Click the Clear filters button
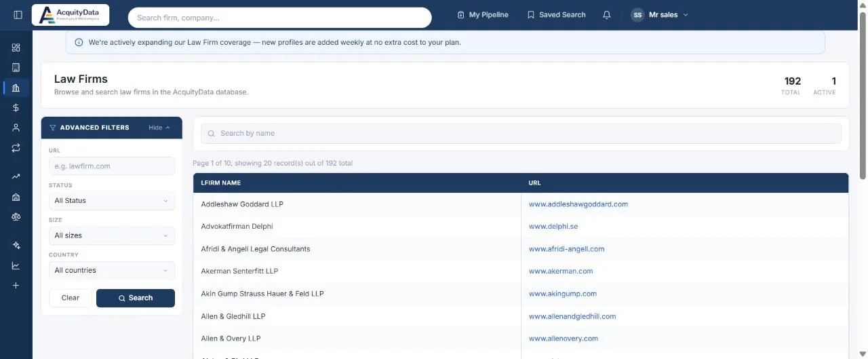Image resolution: width=868 pixels, height=359 pixels. tap(71, 298)
